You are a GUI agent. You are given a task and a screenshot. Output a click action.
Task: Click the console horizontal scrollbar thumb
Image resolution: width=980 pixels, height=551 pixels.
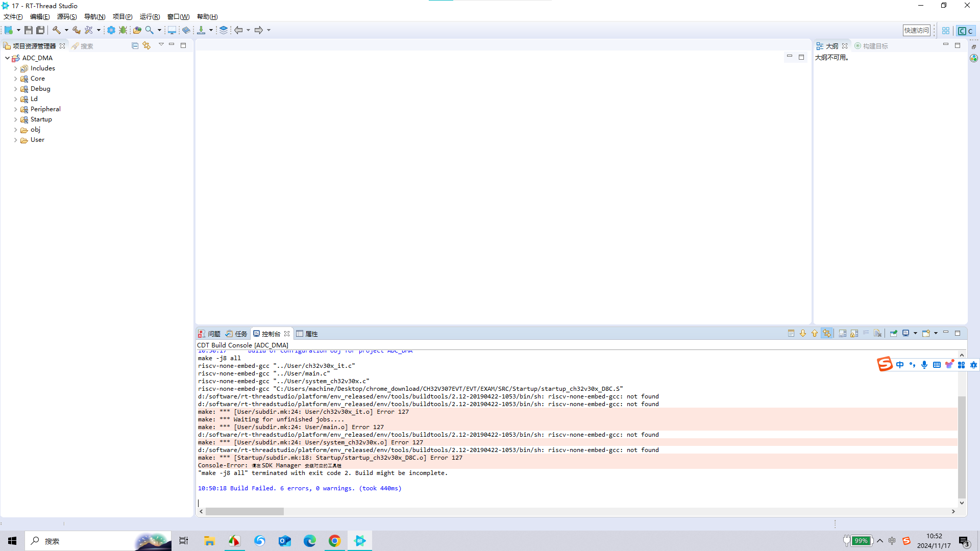tap(244, 511)
